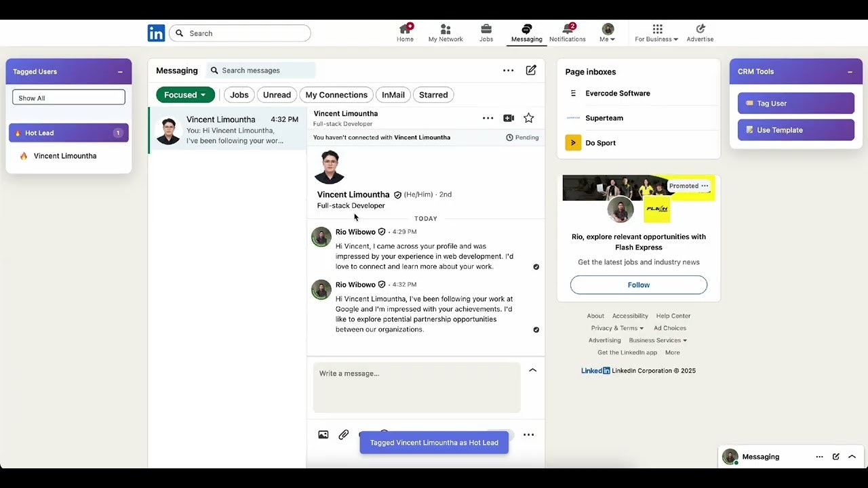
Task: Compose from the bottom Messaging bar
Action: [835, 457]
